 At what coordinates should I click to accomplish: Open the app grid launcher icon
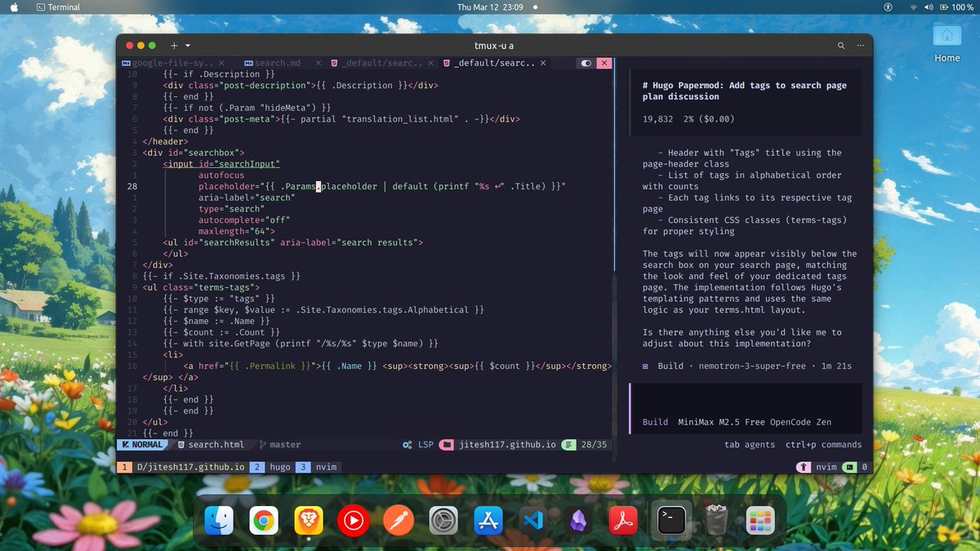[760, 520]
